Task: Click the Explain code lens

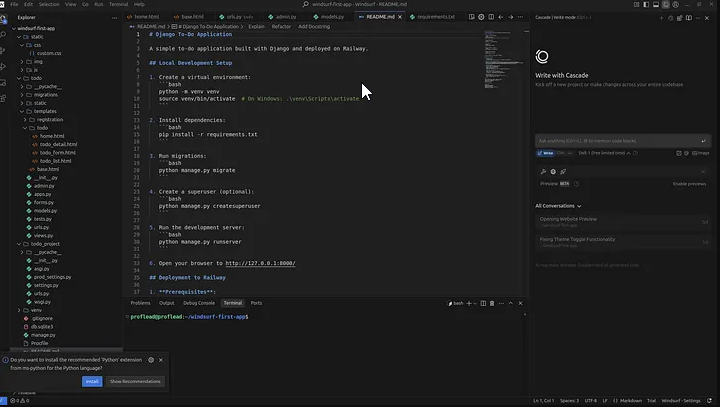Action: pos(256,27)
